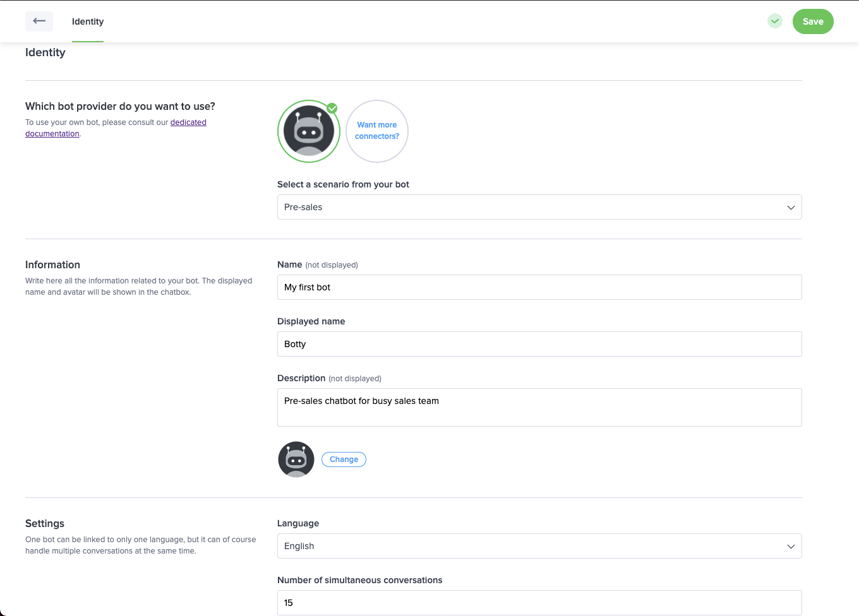Open the Language dropdown set to English
The height and width of the screenshot is (616, 859).
click(x=531, y=546)
